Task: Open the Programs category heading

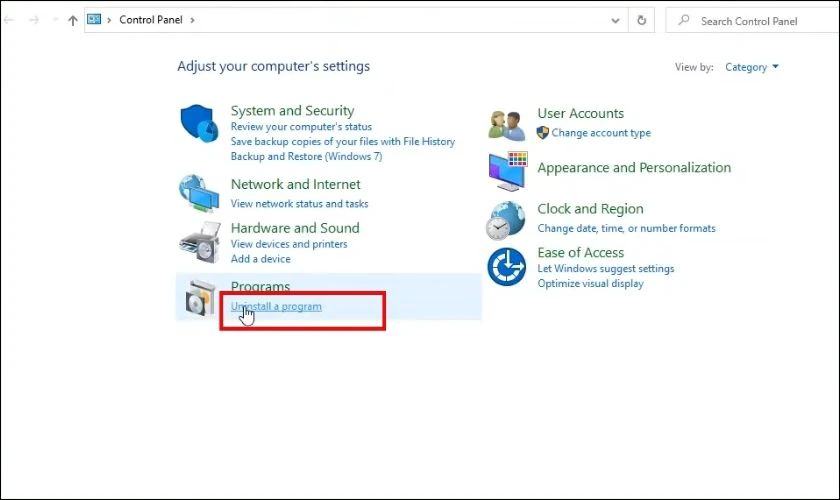Action: (260, 286)
